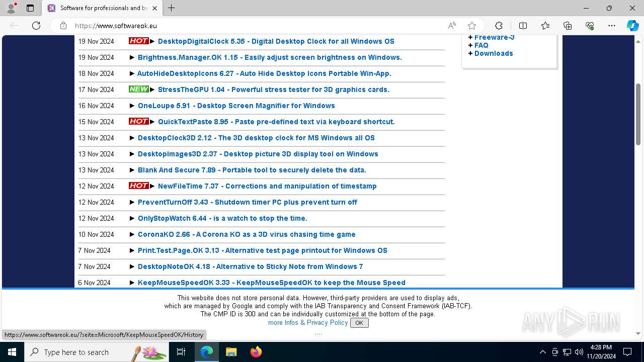Select date text 19 Nov 2024 first row
Screen dimensions: 644x362
click(x=96, y=41)
